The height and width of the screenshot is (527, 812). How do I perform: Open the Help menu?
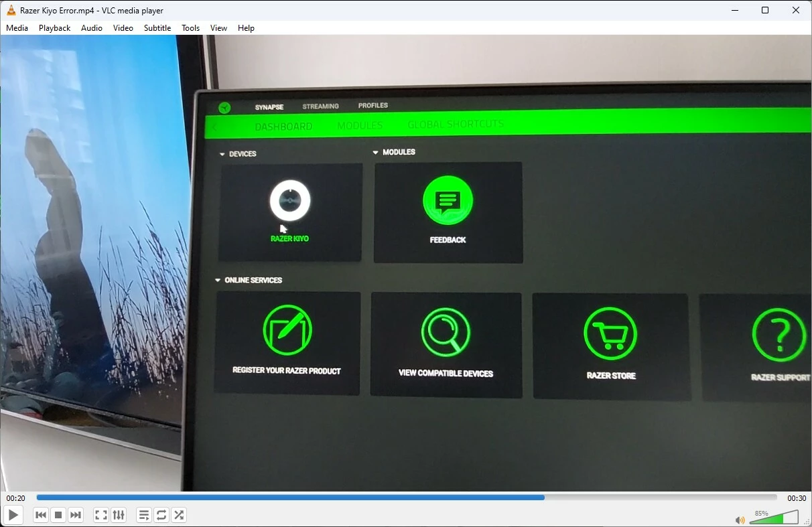[246, 28]
